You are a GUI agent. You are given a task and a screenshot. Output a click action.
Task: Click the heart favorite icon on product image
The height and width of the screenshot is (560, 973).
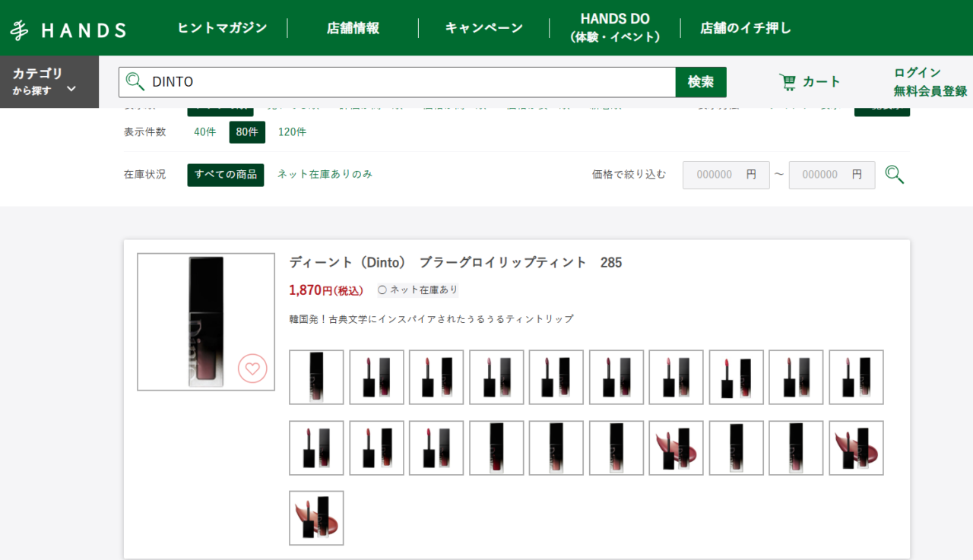(x=253, y=369)
